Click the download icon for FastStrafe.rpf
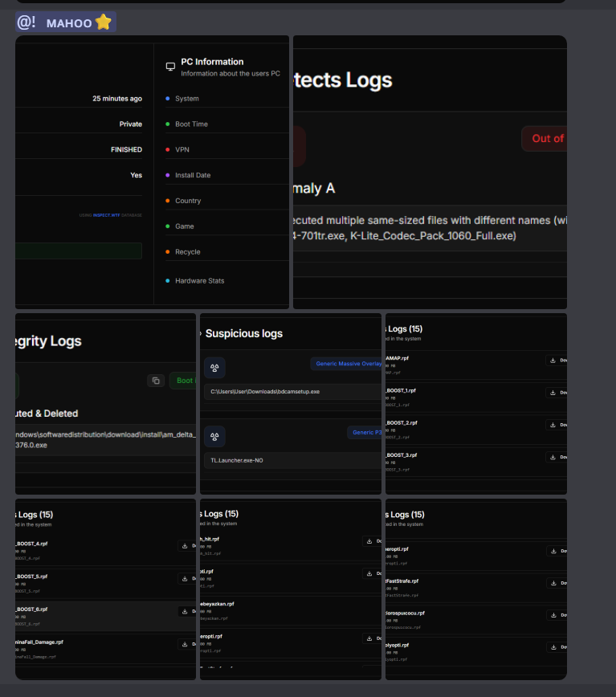The width and height of the screenshot is (616, 697). 554,583
